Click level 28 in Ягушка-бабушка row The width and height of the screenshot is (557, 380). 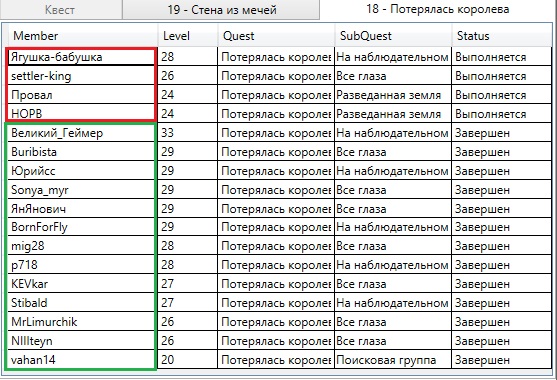tap(187, 57)
